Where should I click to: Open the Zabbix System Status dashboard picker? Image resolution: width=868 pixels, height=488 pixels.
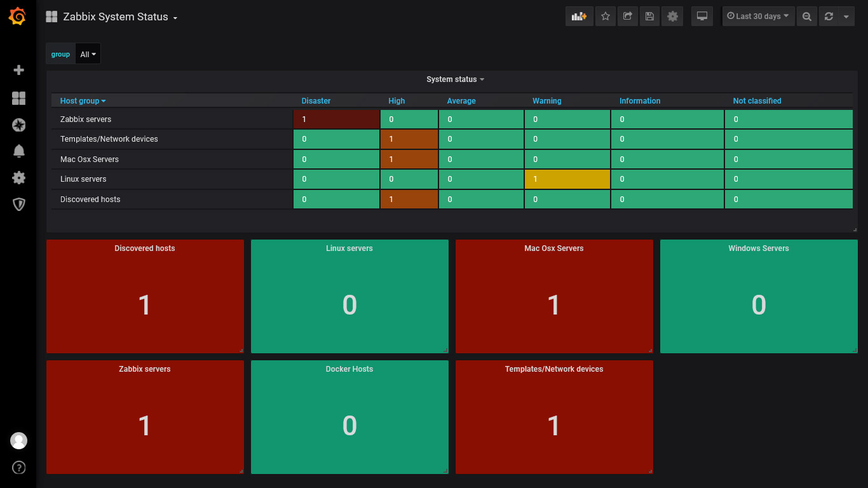point(120,17)
